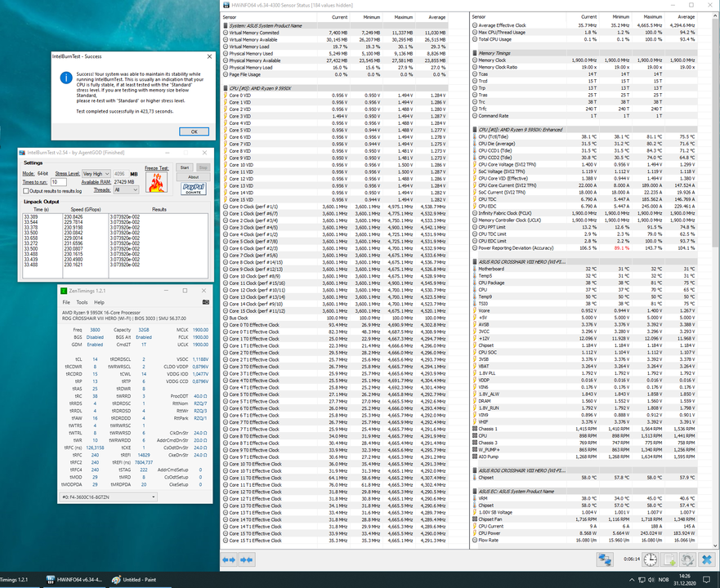
Task: Click the NOB input language indicator
Action: (x=664, y=580)
